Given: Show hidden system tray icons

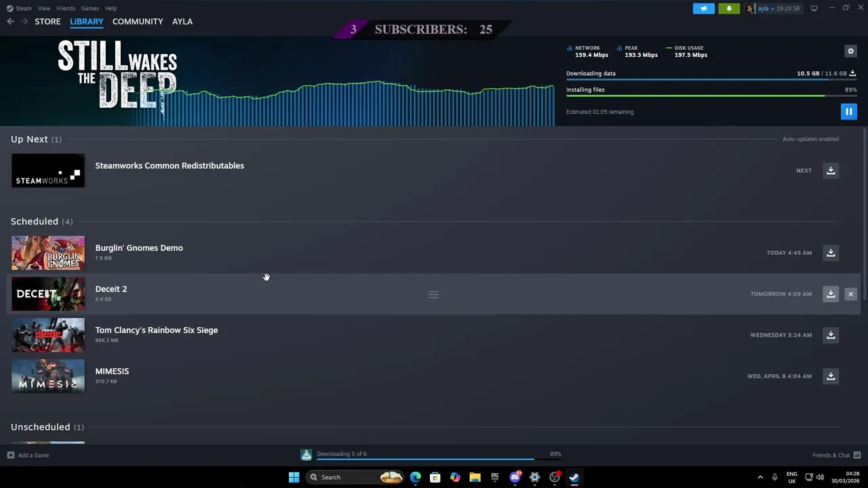Looking at the screenshot, I should coord(760,477).
